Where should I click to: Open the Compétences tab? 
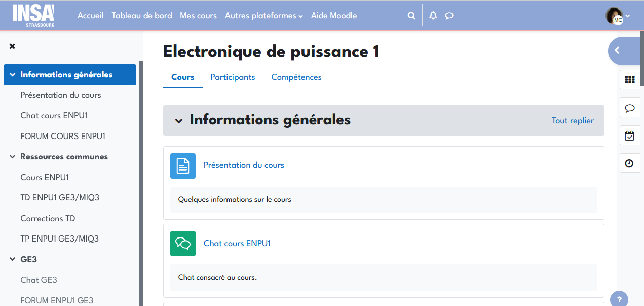pos(296,77)
